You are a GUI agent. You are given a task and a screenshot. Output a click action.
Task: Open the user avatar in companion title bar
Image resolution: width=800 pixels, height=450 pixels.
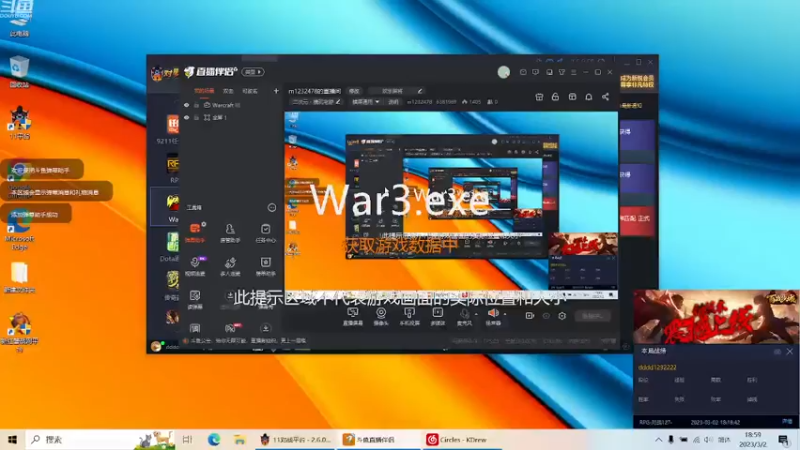coord(504,72)
